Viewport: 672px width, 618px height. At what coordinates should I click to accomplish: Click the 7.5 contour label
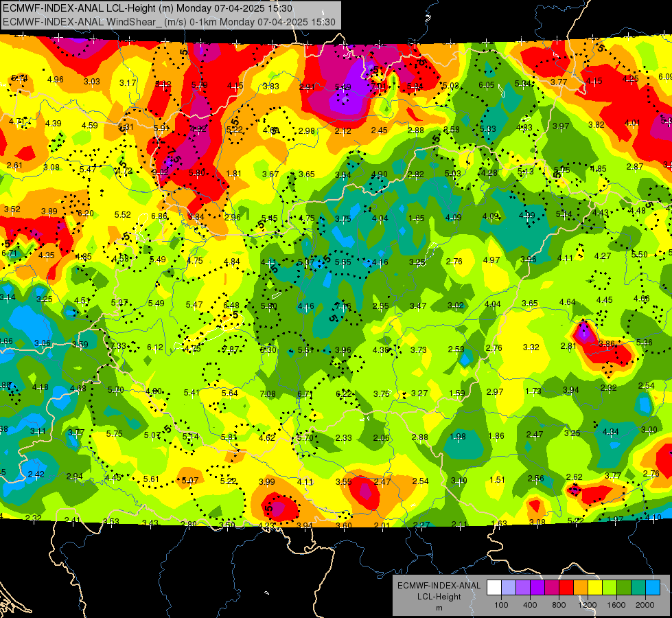174,156
